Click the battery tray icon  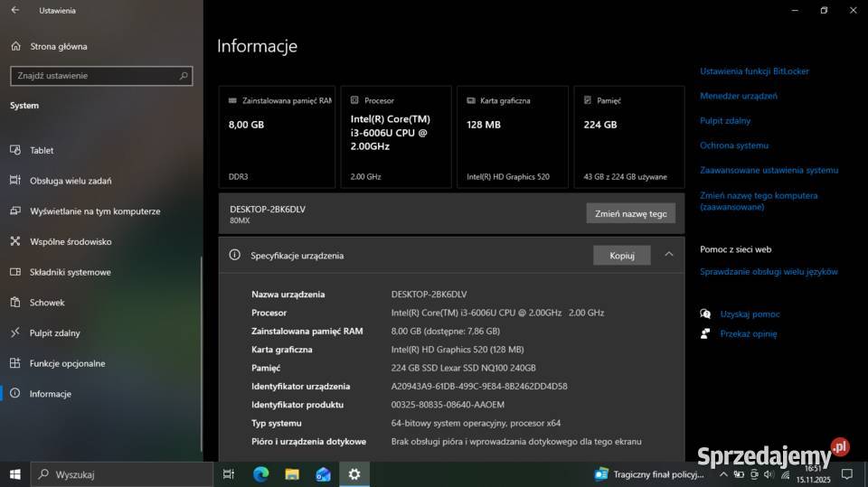click(x=739, y=474)
